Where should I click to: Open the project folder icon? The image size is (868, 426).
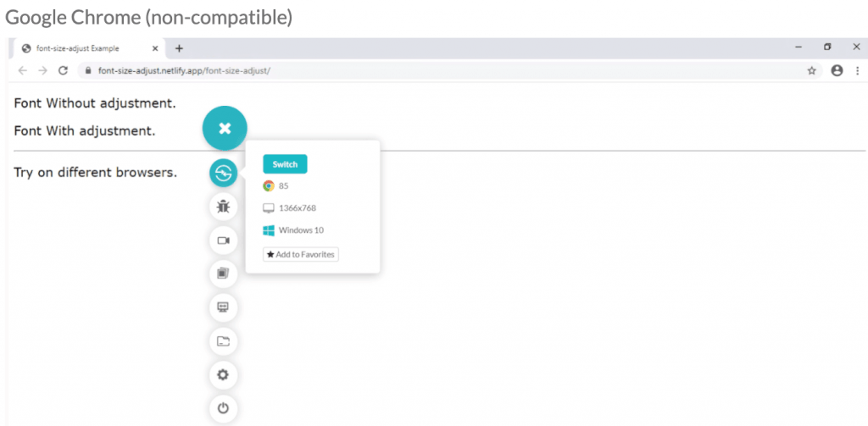[x=223, y=341]
